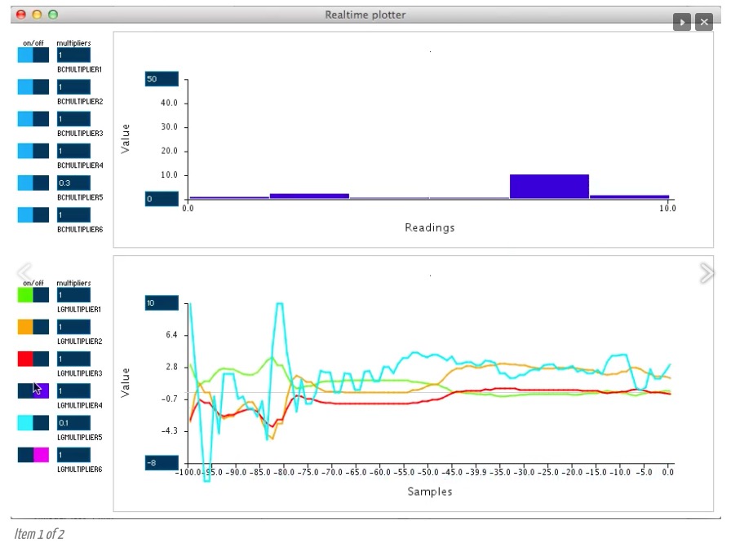Edit bar chart minimum value 0
The height and width of the screenshot is (560, 731).
[162, 199]
